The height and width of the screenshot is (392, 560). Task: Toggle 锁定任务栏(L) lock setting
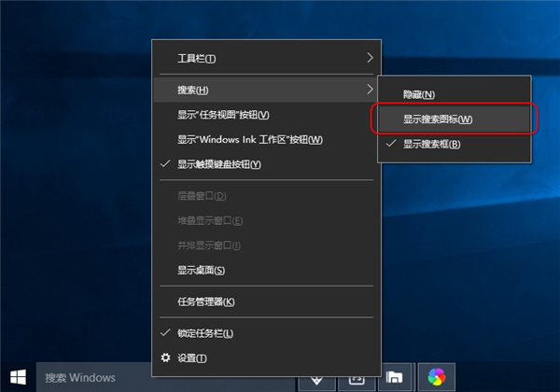(204, 333)
